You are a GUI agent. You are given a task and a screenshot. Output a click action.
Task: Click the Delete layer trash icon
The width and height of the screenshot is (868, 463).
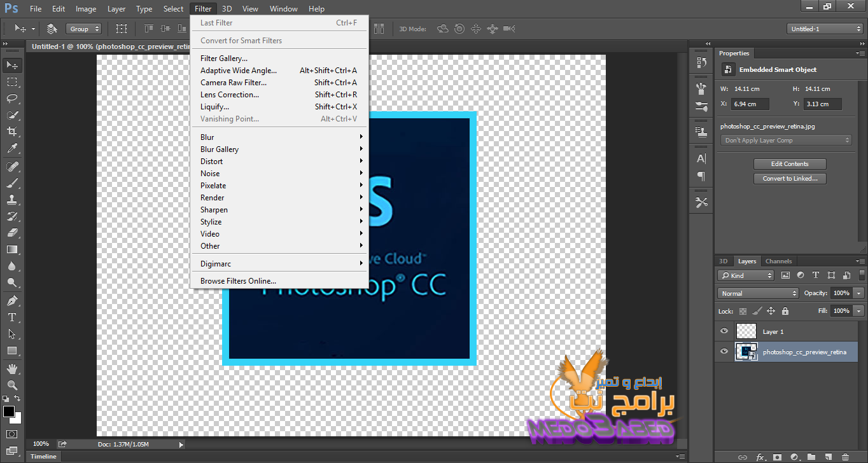pos(845,457)
